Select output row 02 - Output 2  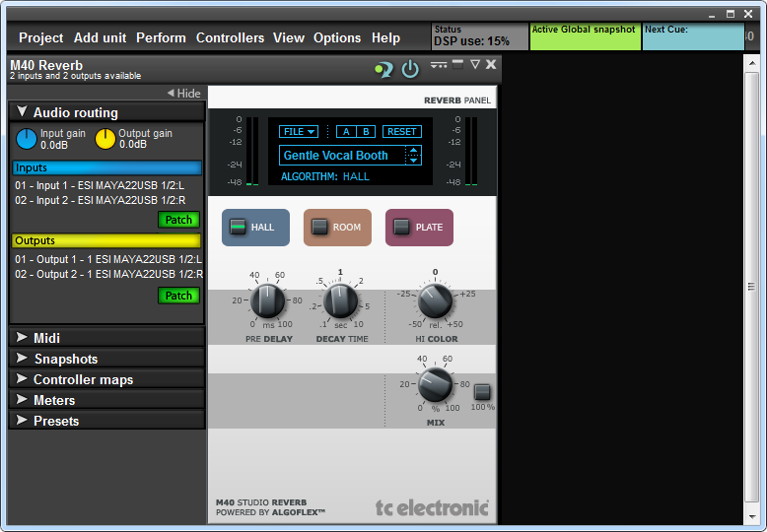pos(108,274)
